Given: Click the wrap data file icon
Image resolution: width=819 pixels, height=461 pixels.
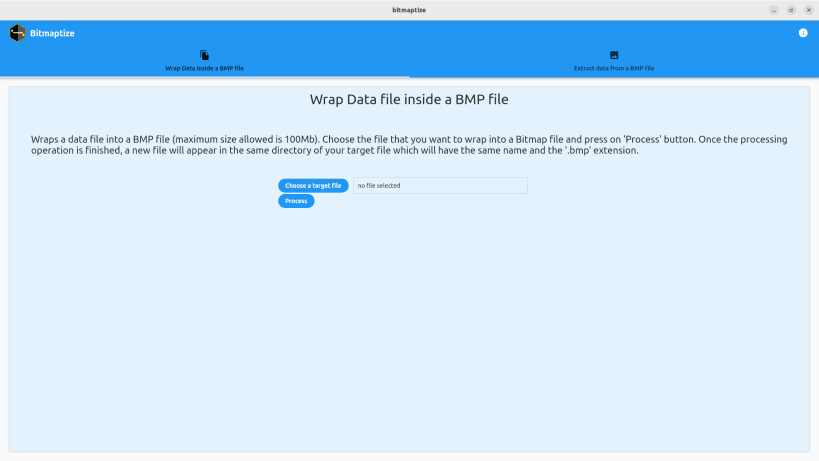Looking at the screenshot, I should click(x=204, y=55).
